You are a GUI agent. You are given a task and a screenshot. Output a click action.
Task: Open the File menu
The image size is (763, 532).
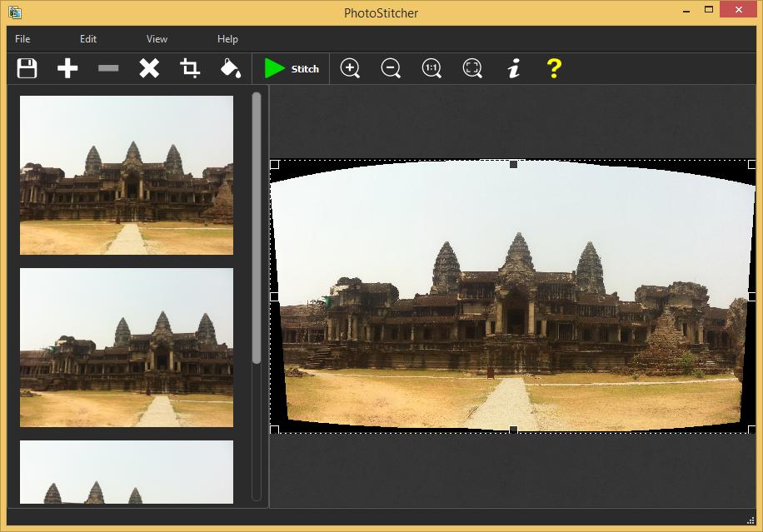[x=22, y=38]
